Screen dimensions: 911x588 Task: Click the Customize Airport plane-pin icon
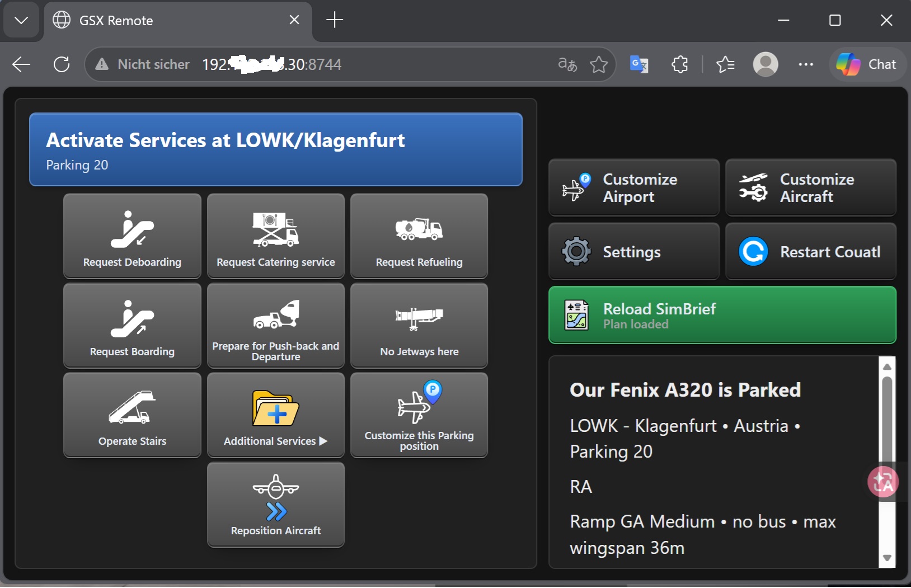coord(576,187)
